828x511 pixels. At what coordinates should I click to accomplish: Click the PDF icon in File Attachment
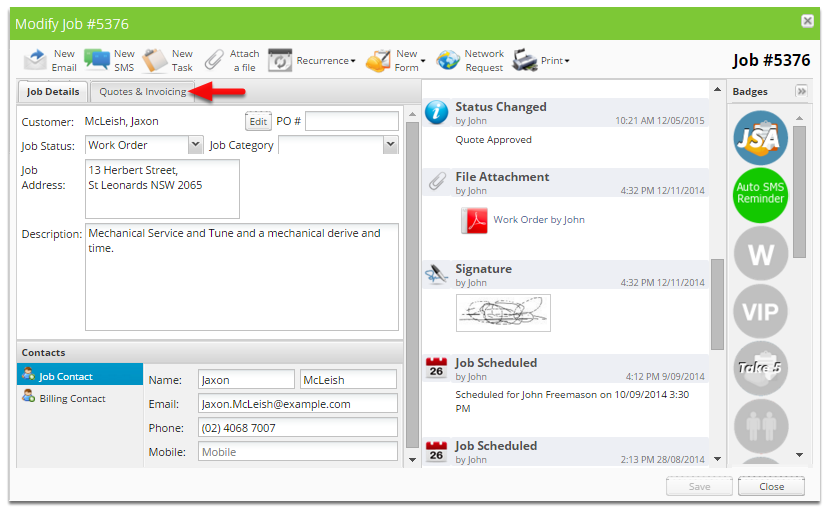pyautogui.click(x=474, y=220)
